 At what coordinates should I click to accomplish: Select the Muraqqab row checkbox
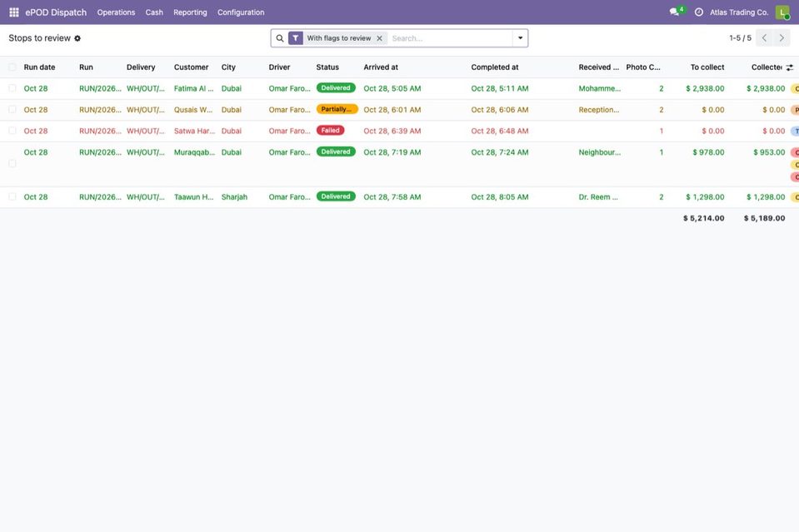(12, 163)
